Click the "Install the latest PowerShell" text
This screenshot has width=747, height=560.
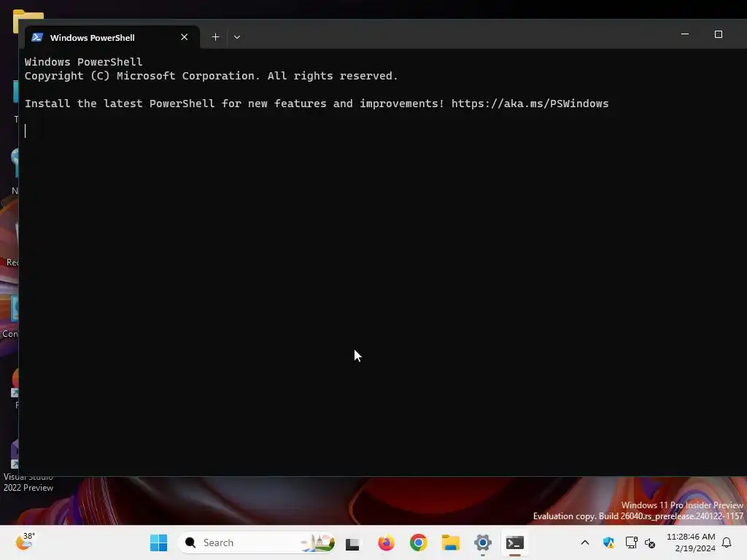(x=120, y=104)
